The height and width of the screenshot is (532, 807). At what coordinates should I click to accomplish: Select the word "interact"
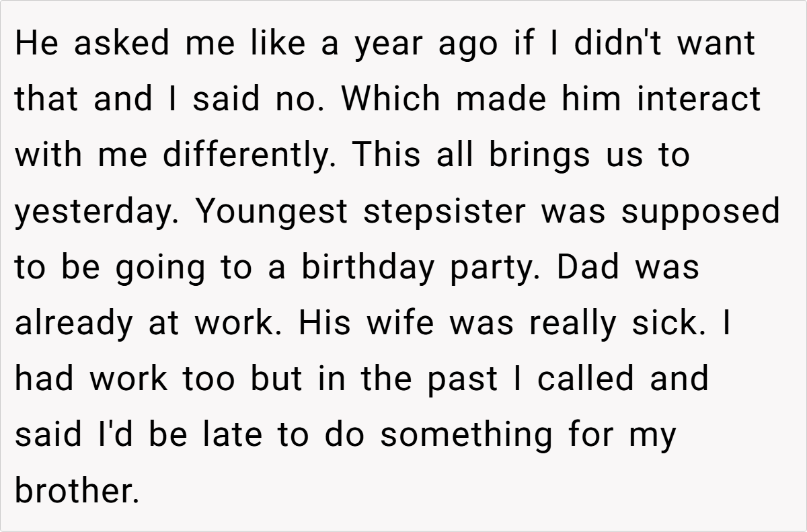(699, 100)
